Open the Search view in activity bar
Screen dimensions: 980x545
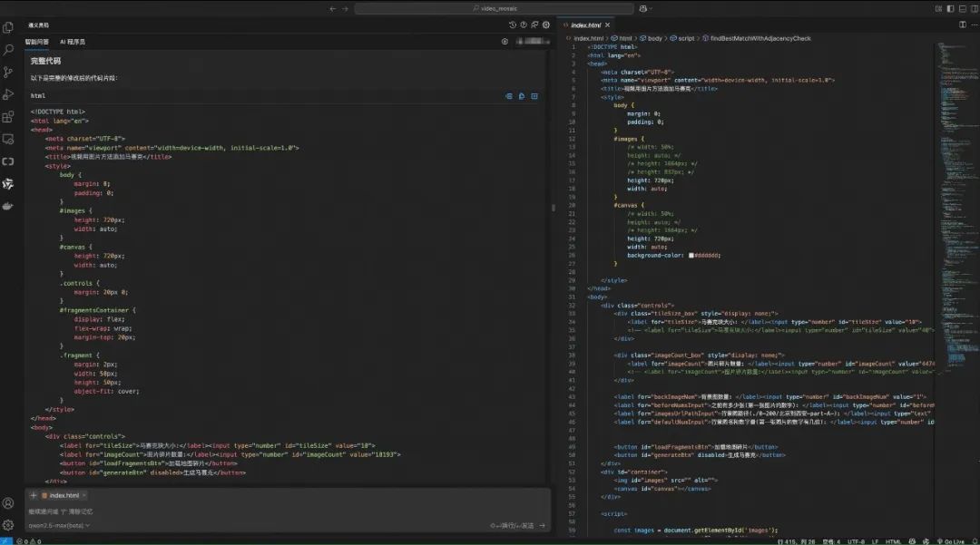pos(8,49)
